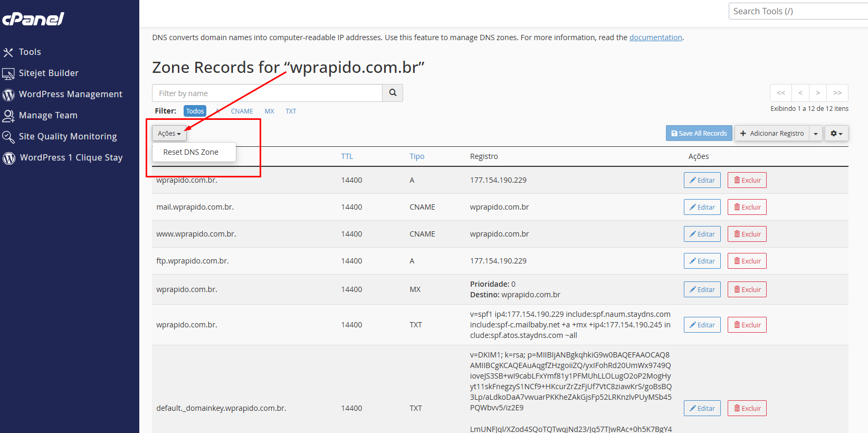Image resolution: width=868 pixels, height=433 pixels.
Task: Click the cPanel logo
Action: tap(33, 19)
